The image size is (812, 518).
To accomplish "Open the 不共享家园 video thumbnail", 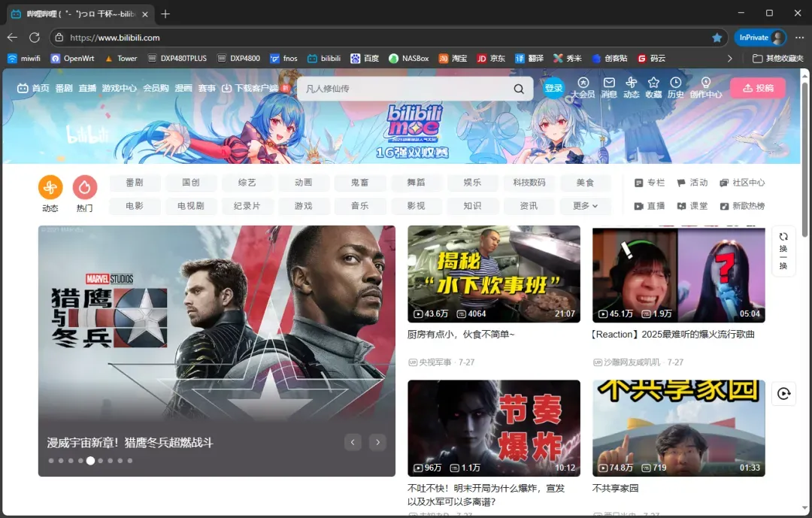I will 678,428.
